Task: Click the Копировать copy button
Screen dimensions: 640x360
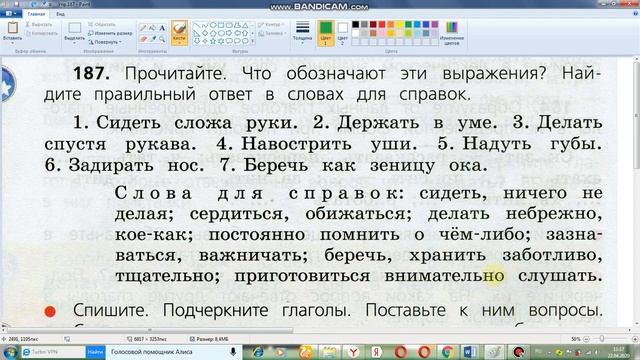Action: 41,33
